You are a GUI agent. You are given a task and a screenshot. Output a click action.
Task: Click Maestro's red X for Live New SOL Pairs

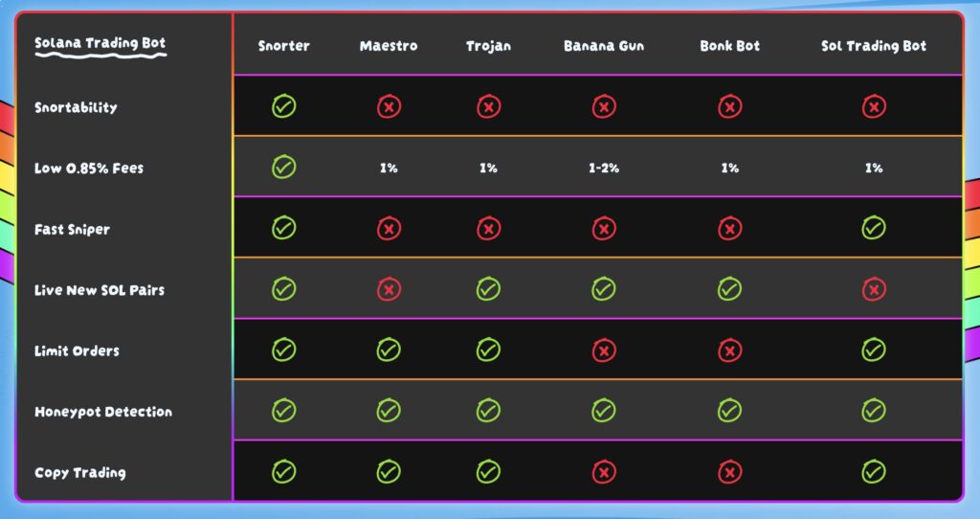(x=389, y=288)
